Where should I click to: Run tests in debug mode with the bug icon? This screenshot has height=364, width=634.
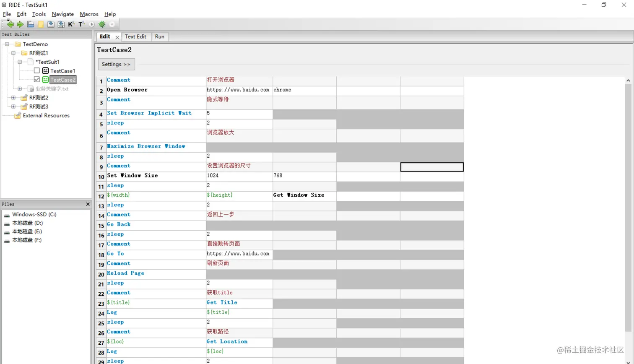[102, 24]
